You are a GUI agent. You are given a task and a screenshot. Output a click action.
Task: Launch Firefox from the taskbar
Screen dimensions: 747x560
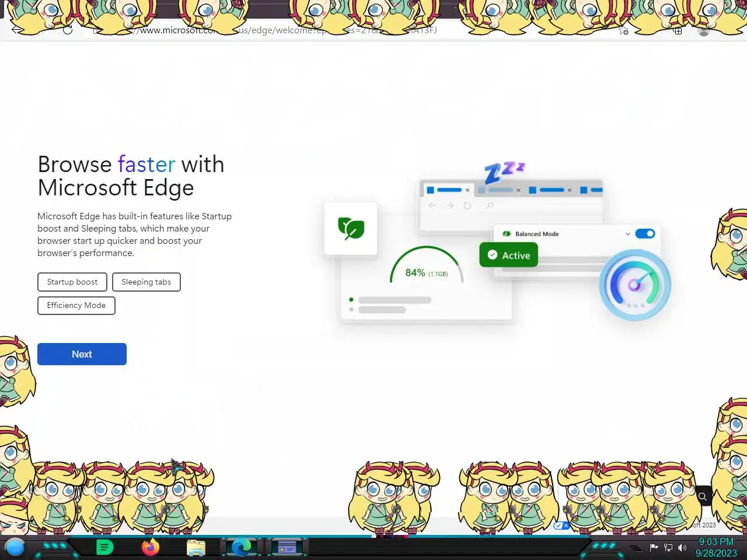click(151, 547)
